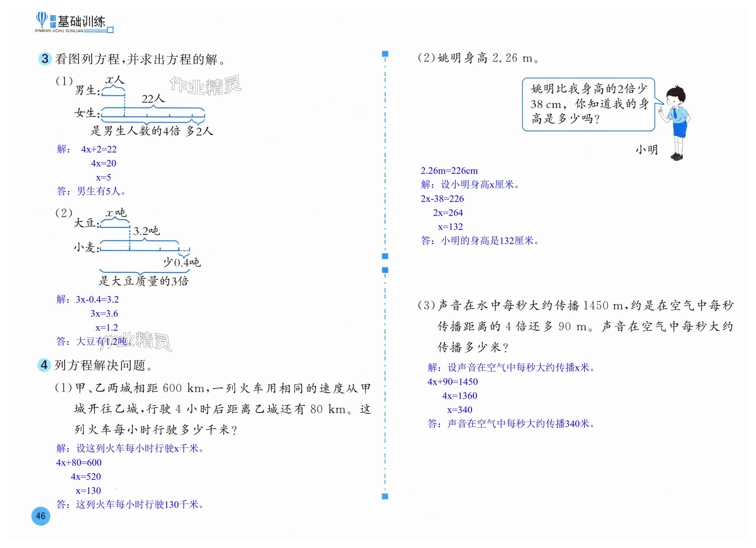Viewport: 756px width, 548px height.
Task: Click the caption 是大豆质量的3倍
Action: click(144, 281)
